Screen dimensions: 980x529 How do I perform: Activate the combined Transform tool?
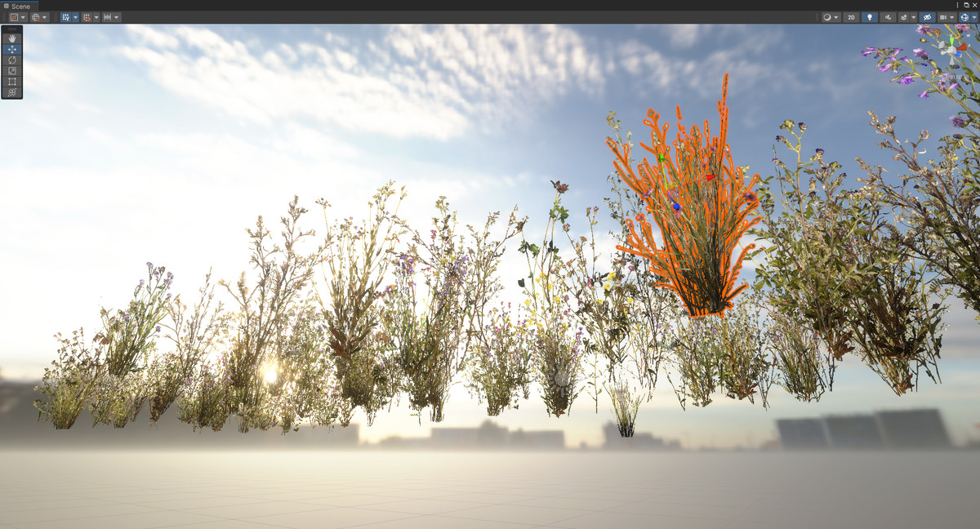13,91
